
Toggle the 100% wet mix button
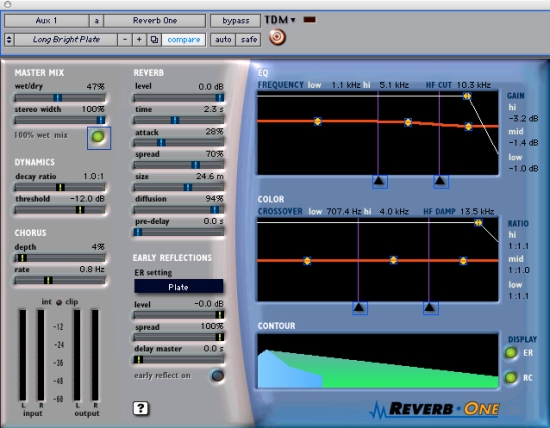click(98, 137)
